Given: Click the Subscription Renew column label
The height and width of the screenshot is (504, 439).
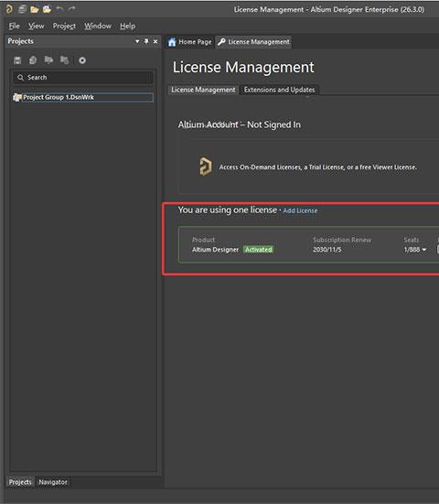Looking at the screenshot, I should pyautogui.click(x=342, y=240).
